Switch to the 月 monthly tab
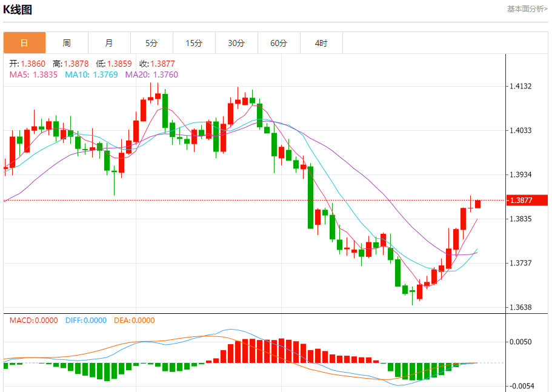Image resolution: width=552 pixels, height=392 pixels. [x=109, y=43]
